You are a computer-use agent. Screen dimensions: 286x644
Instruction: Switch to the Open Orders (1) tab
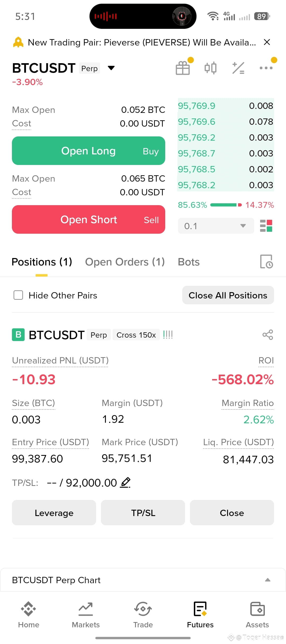[125, 262]
